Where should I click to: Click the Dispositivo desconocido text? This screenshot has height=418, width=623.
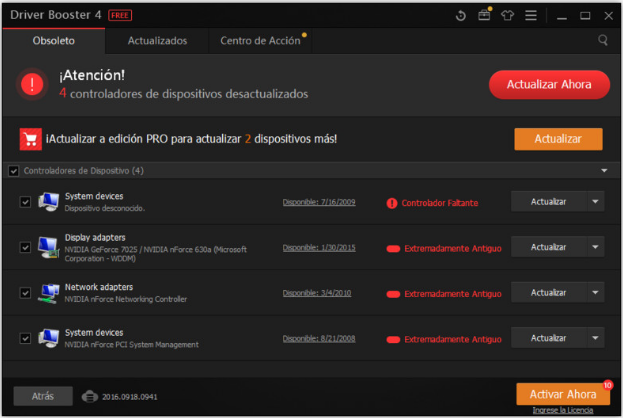[x=105, y=208]
